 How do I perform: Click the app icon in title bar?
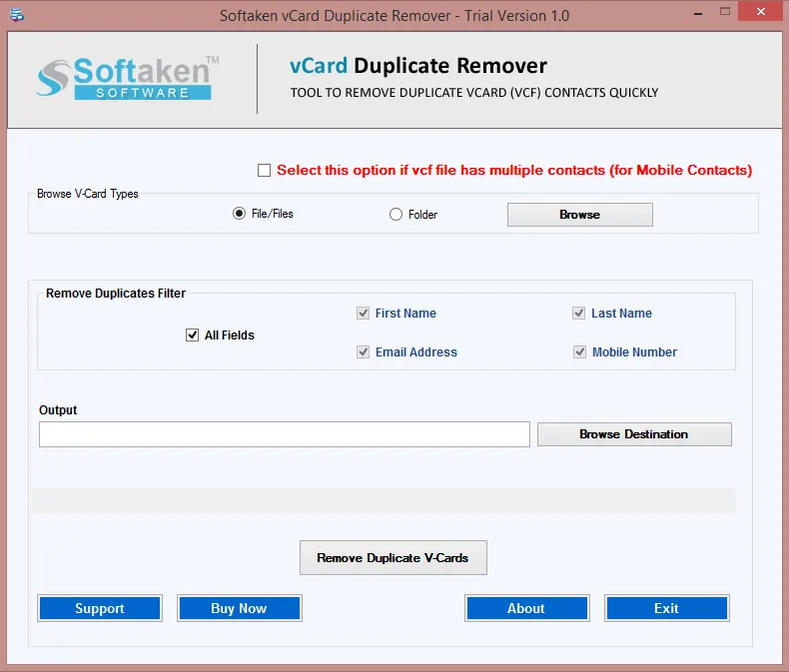17,15
